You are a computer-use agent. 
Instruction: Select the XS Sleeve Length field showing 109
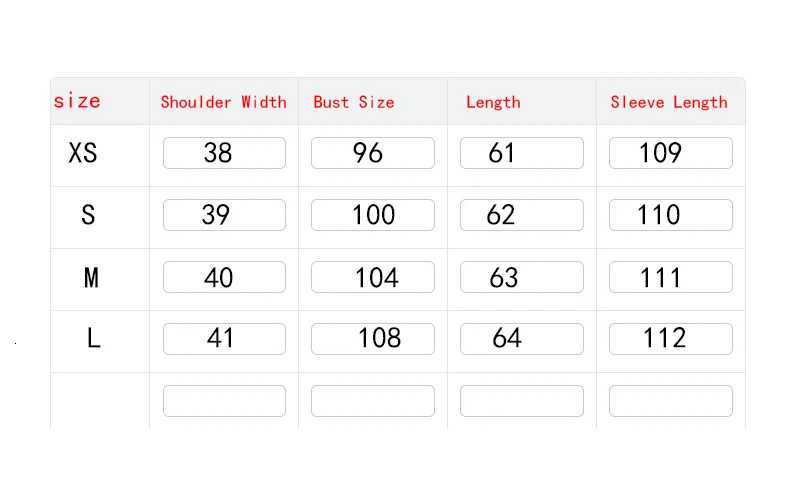point(670,153)
